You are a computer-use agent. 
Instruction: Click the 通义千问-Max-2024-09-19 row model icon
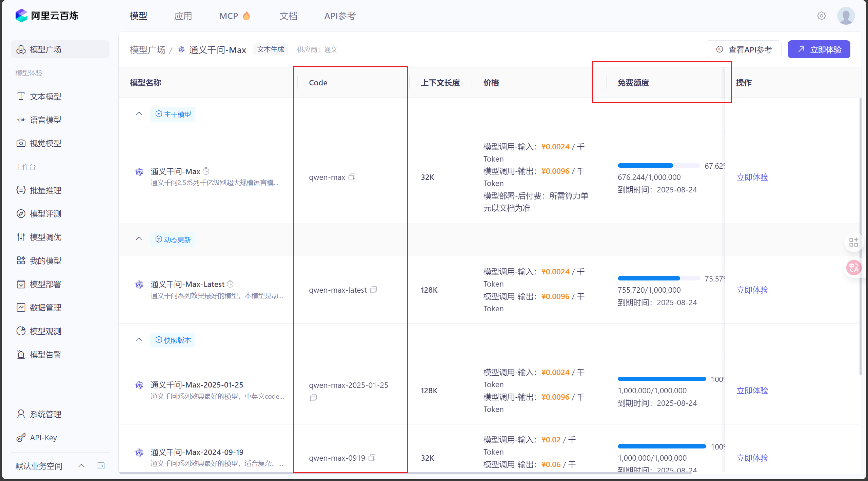click(x=139, y=453)
